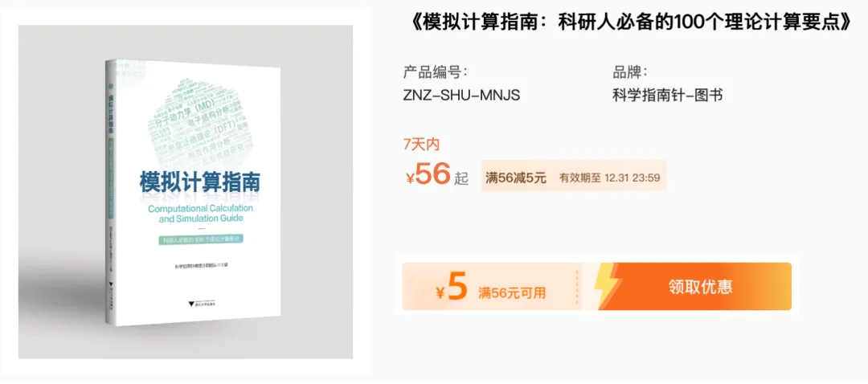Screen dimensions: 868x384
Task: Open the 科学指南针-图书 brand link
Action: pos(667,95)
